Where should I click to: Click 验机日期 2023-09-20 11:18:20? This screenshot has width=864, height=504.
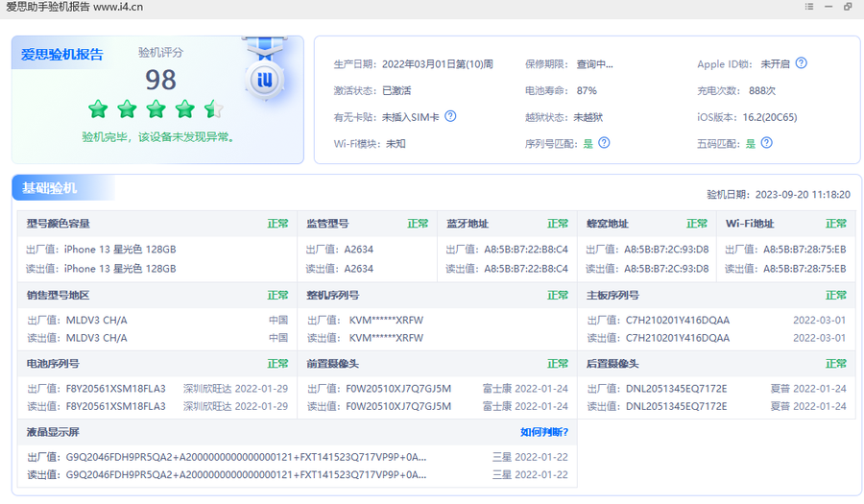tap(778, 195)
